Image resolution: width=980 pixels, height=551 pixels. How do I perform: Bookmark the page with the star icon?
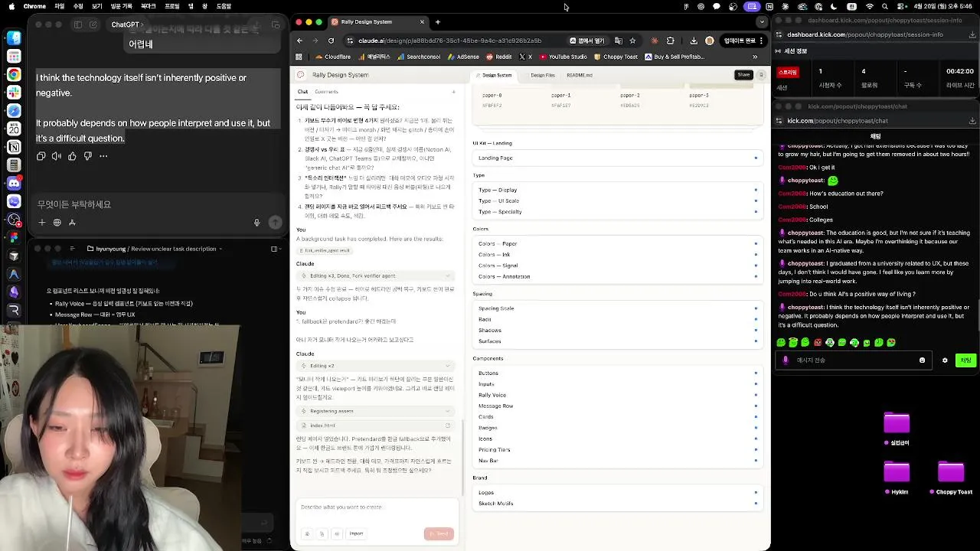click(632, 41)
